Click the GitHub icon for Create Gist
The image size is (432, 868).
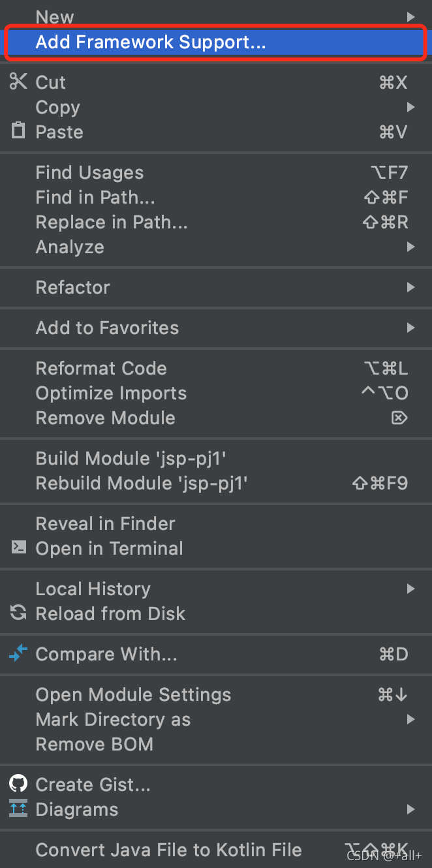tap(18, 783)
